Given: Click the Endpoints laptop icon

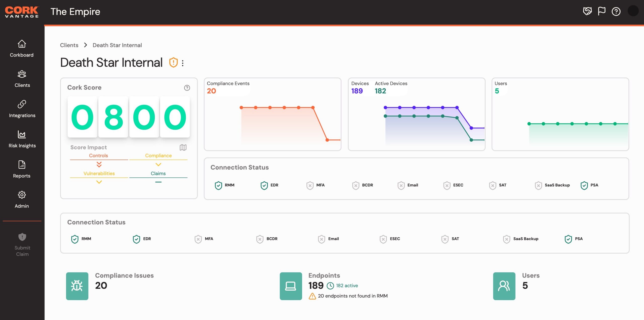Looking at the screenshot, I should [291, 286].
